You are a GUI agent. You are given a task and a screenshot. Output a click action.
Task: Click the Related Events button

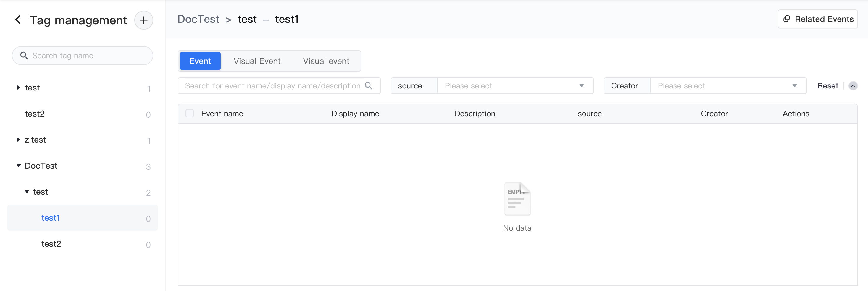point(818,19)
